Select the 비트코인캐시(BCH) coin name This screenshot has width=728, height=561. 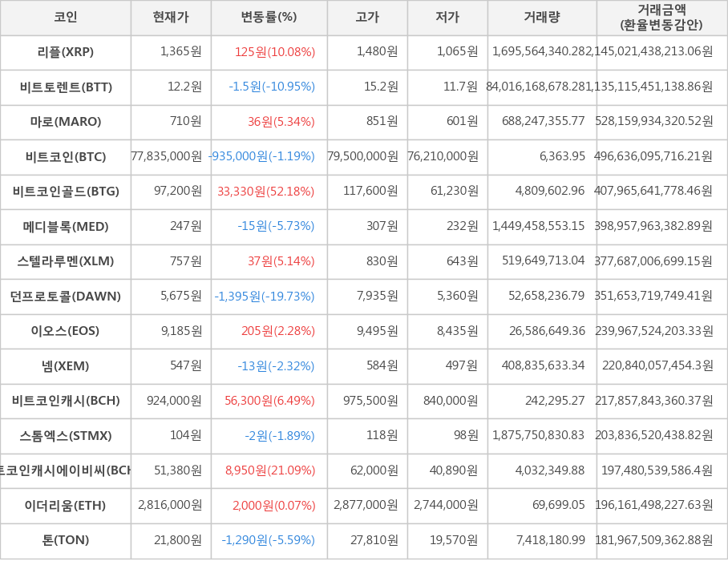pos(66,401)
